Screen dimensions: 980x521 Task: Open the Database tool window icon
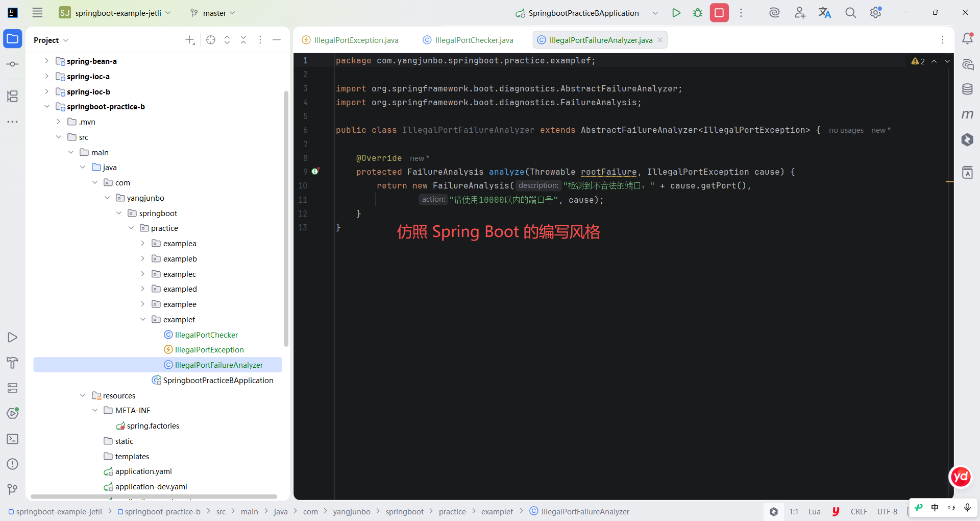(x=967, y=89)
